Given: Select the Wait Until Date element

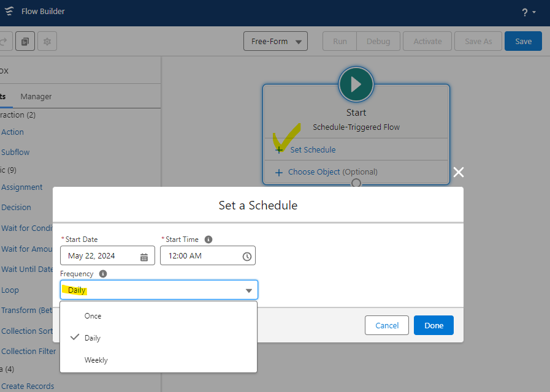Looking at the screenshot, I should point(26,269).
